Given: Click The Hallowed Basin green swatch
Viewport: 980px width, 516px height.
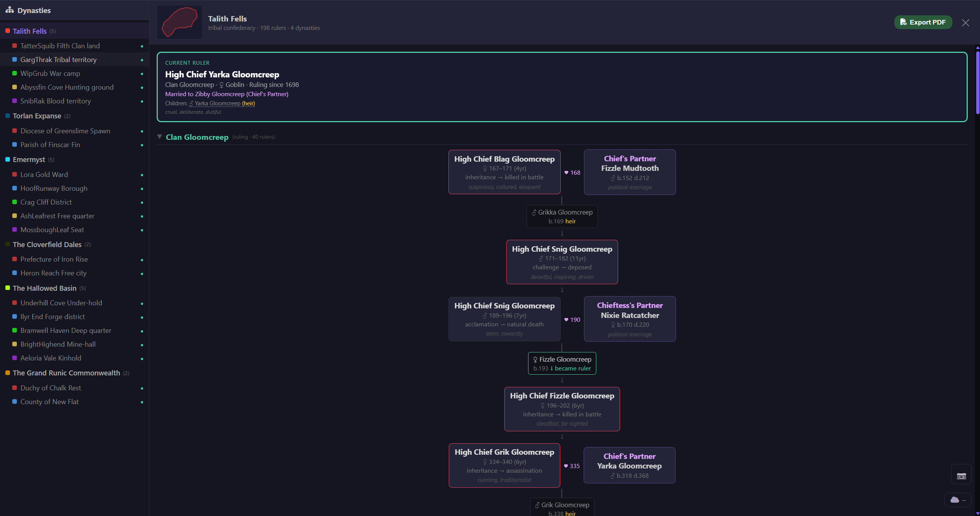Looking at the screenshot, I should pos(8,288).
